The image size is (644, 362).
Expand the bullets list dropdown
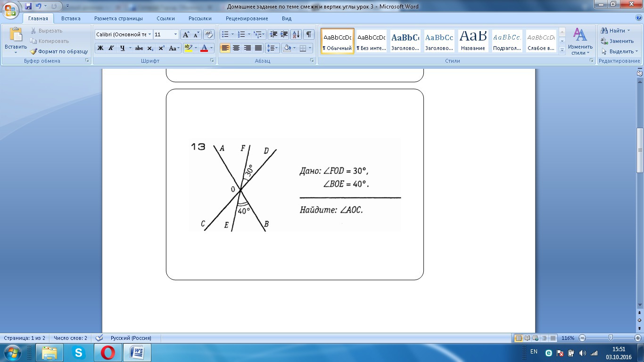pos(233,34)
